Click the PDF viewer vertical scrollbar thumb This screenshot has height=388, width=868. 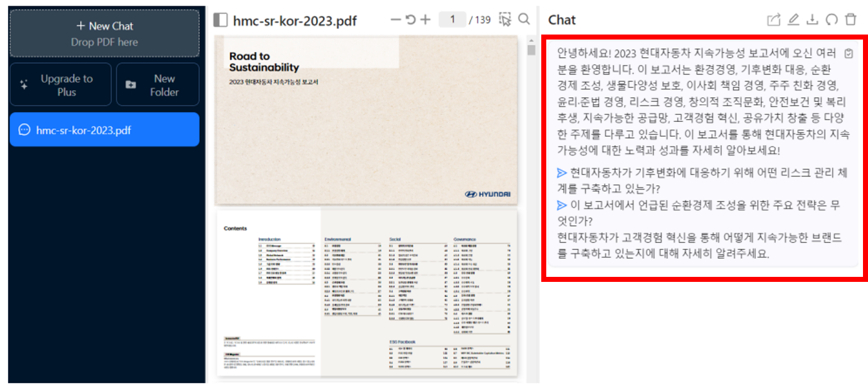coord(532,50)
